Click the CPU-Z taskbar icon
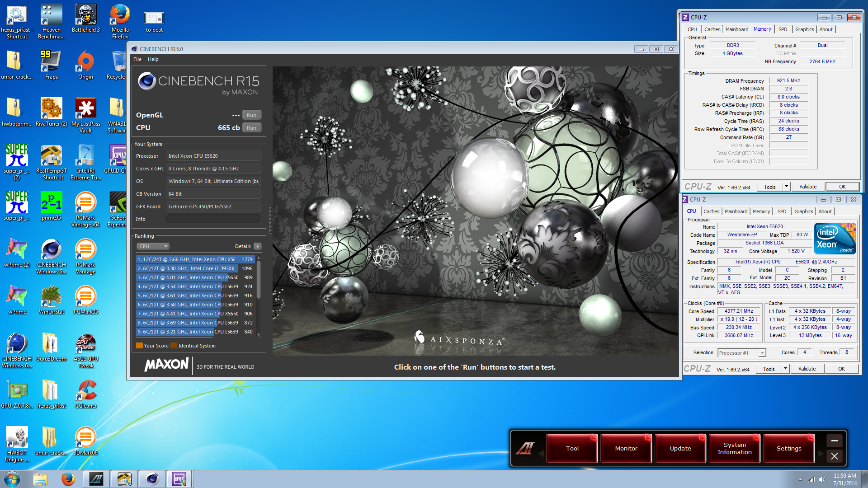 coord(179,479)
